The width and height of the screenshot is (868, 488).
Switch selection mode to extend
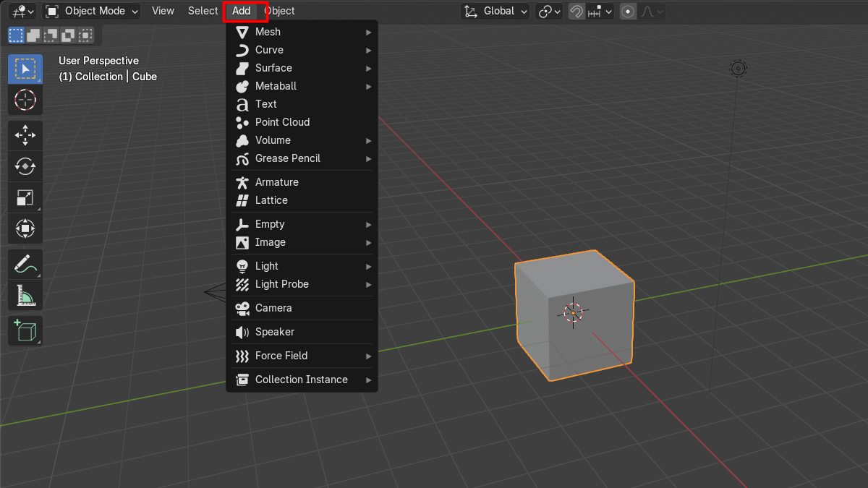tap(33, 35)
